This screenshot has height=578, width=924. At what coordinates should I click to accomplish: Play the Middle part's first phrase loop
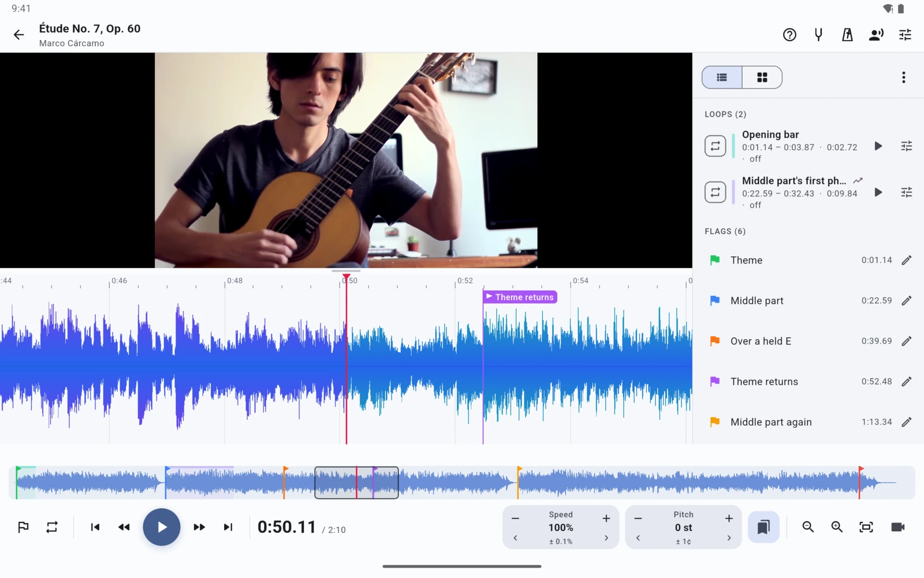pyautogui.click(x=878, y=192)
